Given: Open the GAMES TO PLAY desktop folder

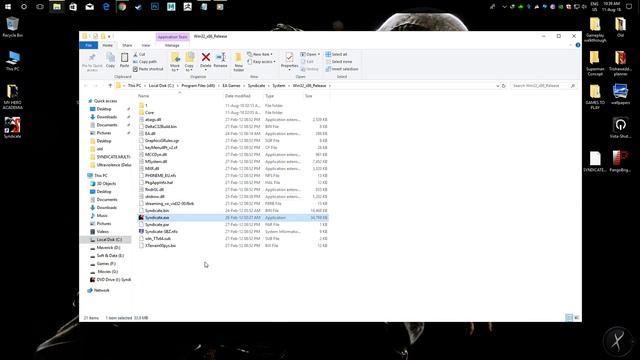Looking at the screenshot, I should point(595,97).
